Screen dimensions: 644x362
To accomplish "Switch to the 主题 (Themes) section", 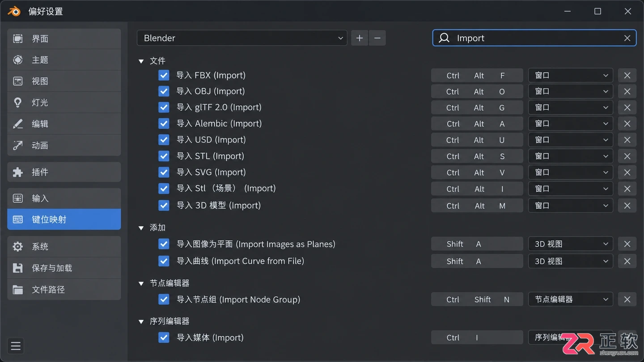I will [x=64, y=60].
